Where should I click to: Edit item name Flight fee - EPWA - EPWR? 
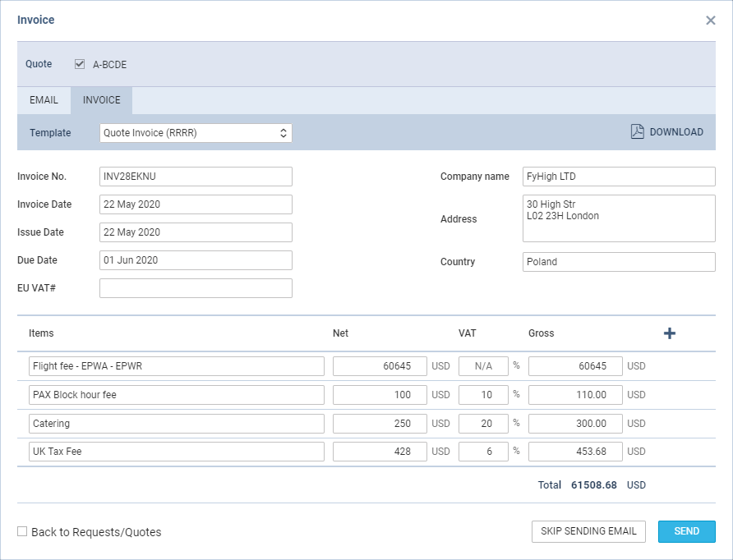tap(176, 366)
